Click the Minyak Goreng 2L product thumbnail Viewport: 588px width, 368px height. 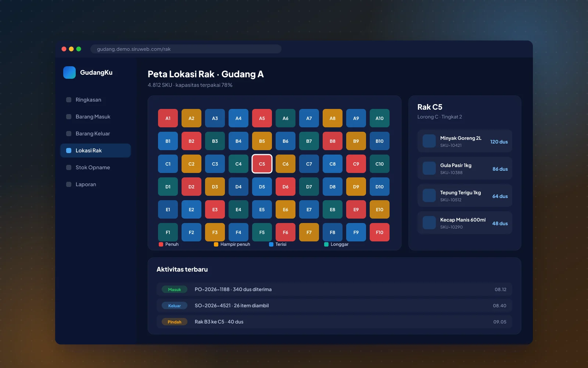(x=429, y=141)
